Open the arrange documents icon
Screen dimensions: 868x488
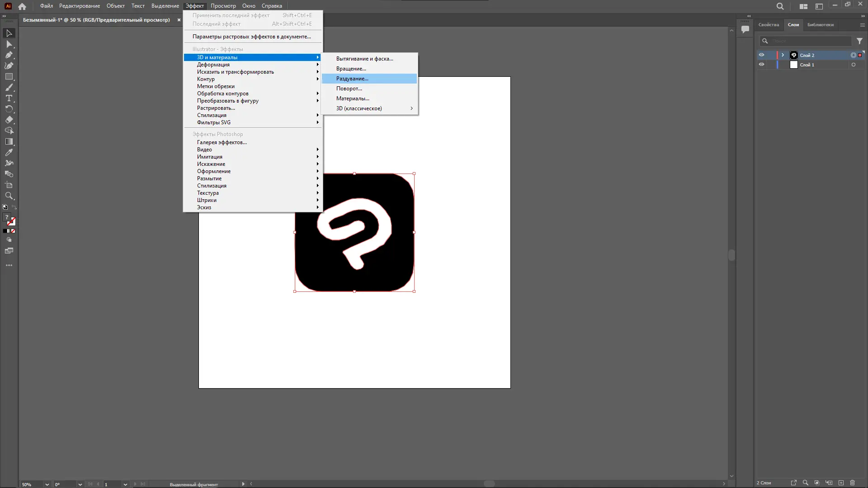click(803, 6)
